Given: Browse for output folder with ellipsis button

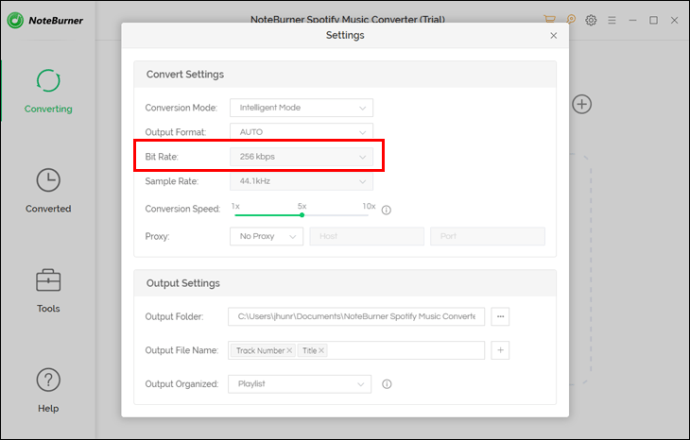Looking at the screenshot, I should (x=500, y=316).
